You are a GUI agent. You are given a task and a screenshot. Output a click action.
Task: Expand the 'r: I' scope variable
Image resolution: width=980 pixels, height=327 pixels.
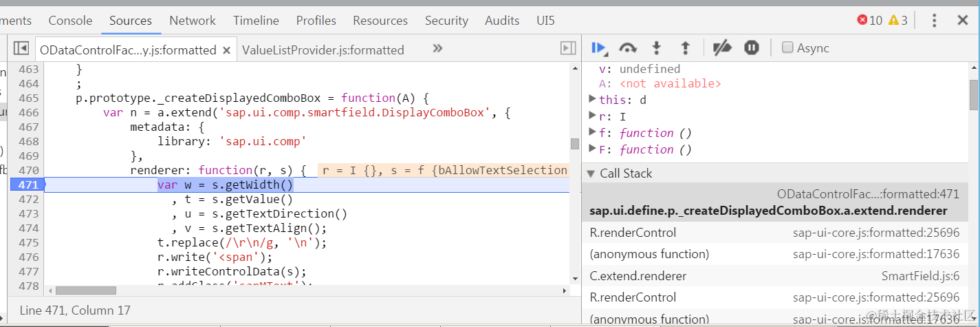593,116
